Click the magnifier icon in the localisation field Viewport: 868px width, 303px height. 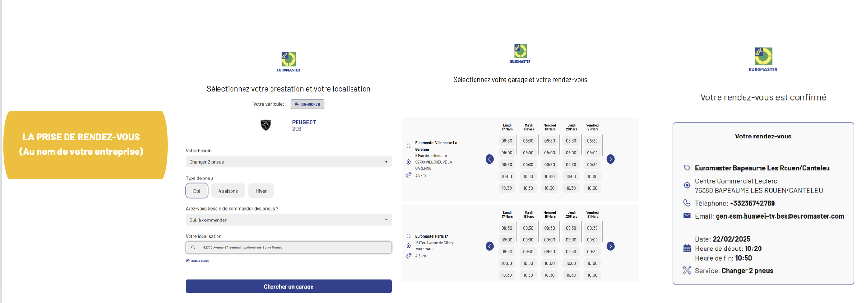pyautogui.click(x=193, y=248)
